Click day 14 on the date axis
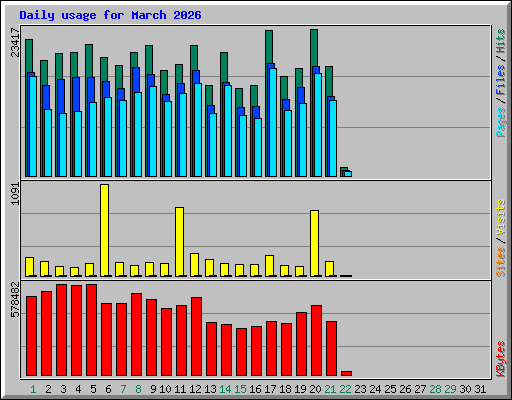 [225, 389]
